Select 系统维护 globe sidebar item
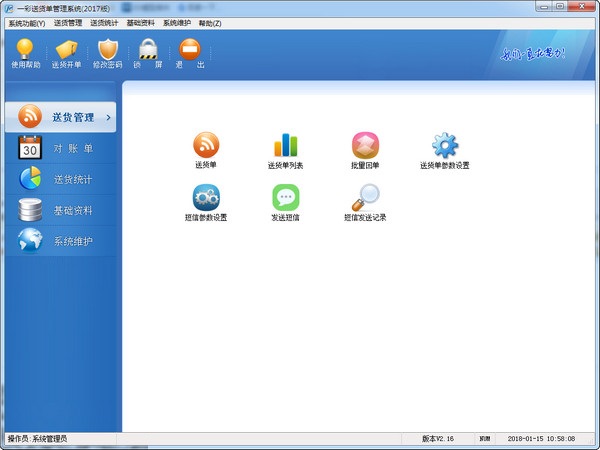The height and width of the screenshot is (450, 600). [x=60, y=241]
